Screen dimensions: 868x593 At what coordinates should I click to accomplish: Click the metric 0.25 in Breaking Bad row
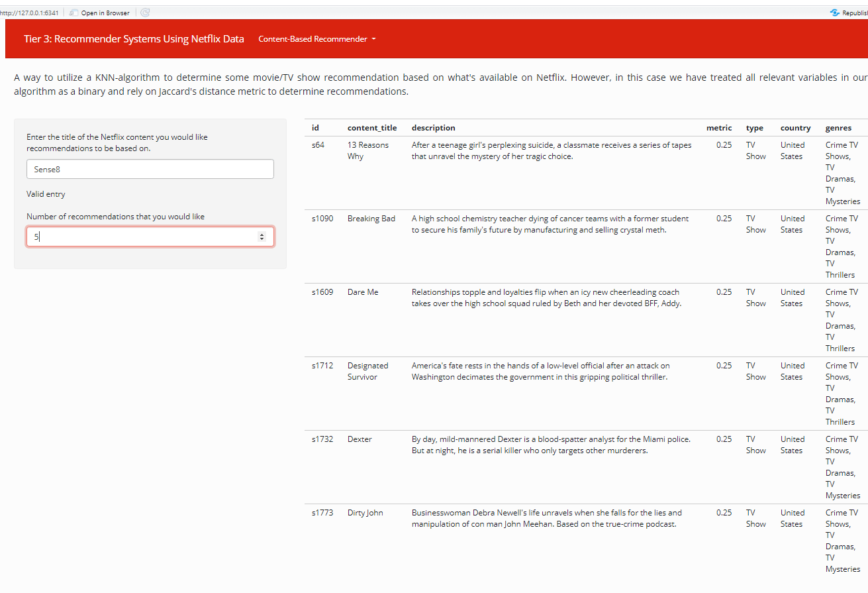[x=724, y=219]
